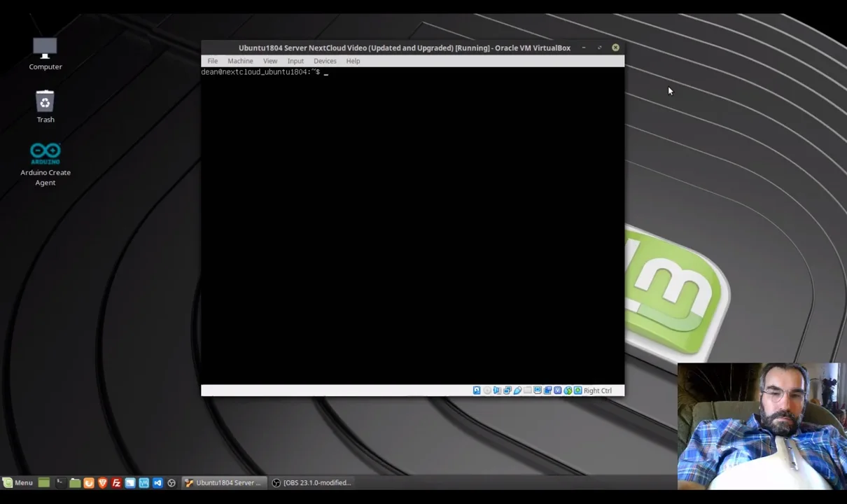Open the View menu in VirtualBox
Viewport: 847px width, 504px height.
(270, 61)
